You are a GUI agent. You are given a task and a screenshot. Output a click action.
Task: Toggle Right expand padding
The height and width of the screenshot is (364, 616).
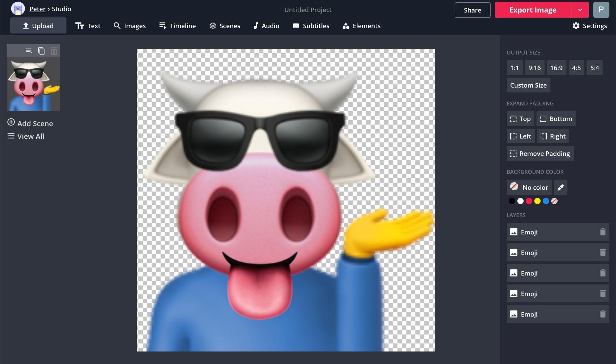tap(552, 136)
